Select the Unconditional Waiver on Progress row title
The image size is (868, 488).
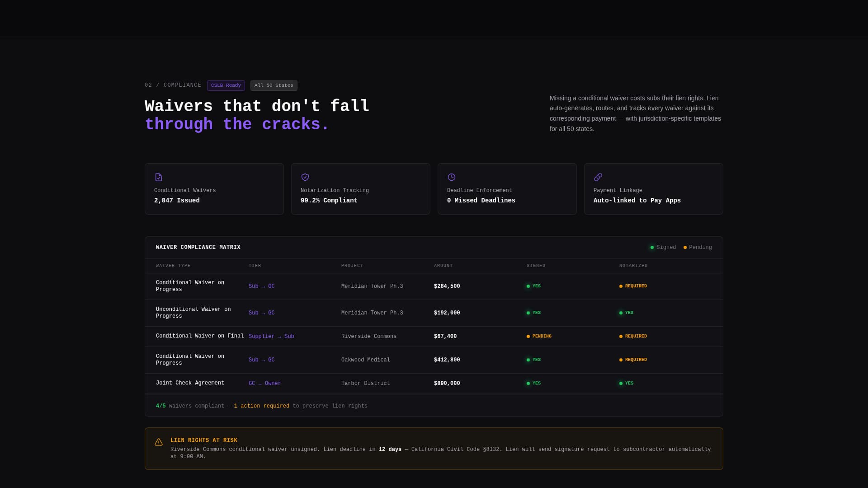[193, 313]
